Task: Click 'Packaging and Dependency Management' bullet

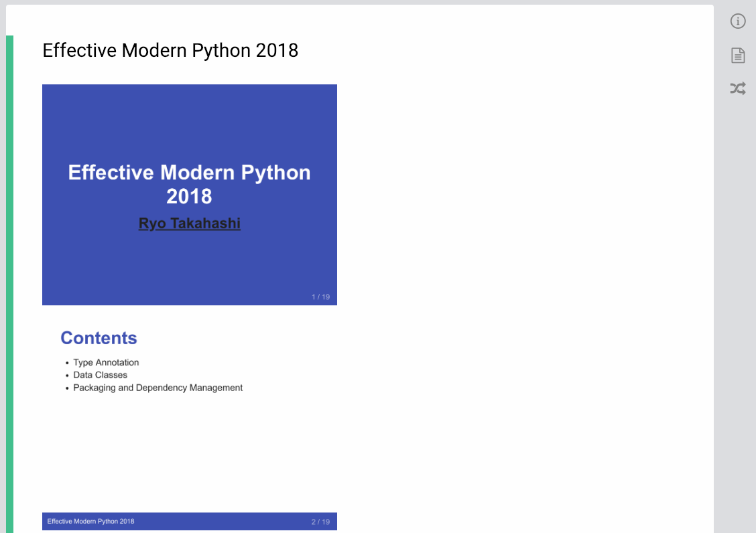Action: [157, 388]
